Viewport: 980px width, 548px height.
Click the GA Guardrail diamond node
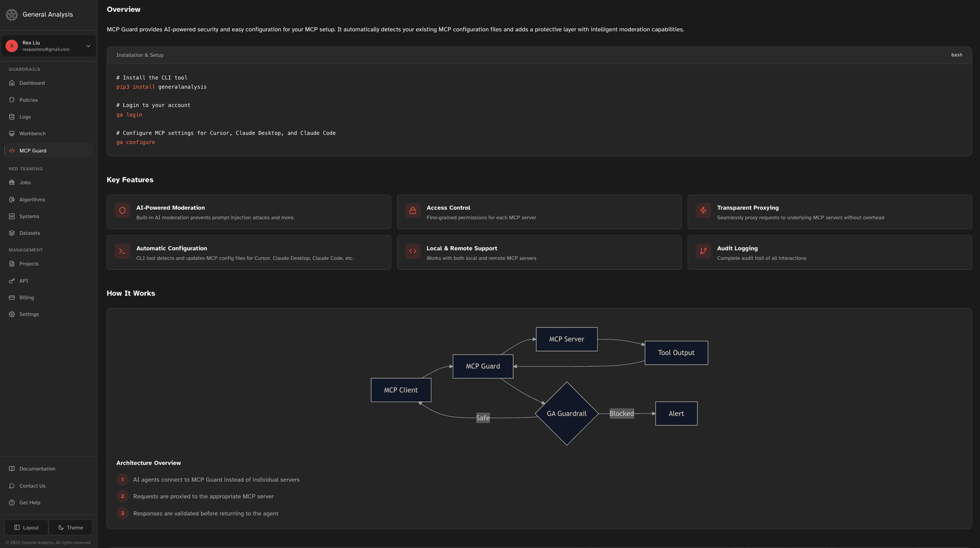tap(567, 414)
